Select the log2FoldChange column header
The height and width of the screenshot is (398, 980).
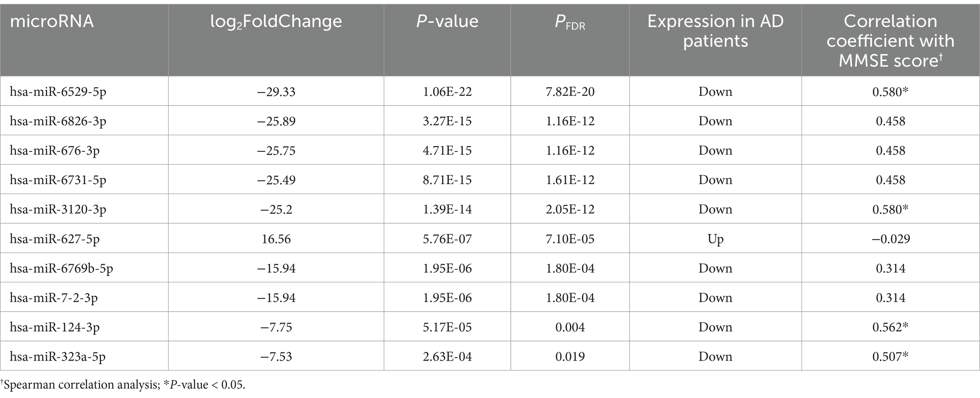click(276, 22)
